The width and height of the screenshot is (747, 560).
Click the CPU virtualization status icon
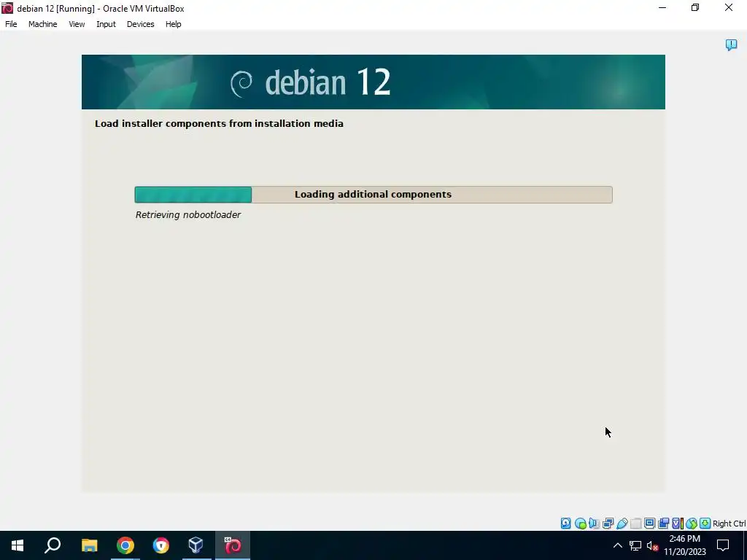pos(678,524)
